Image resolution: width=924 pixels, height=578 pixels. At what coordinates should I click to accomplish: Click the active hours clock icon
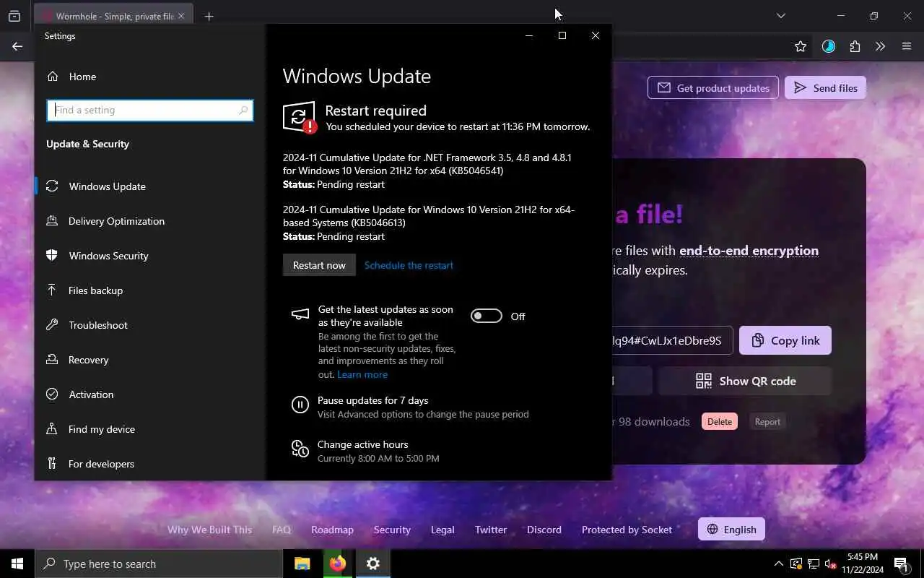(x=300, y=449)
